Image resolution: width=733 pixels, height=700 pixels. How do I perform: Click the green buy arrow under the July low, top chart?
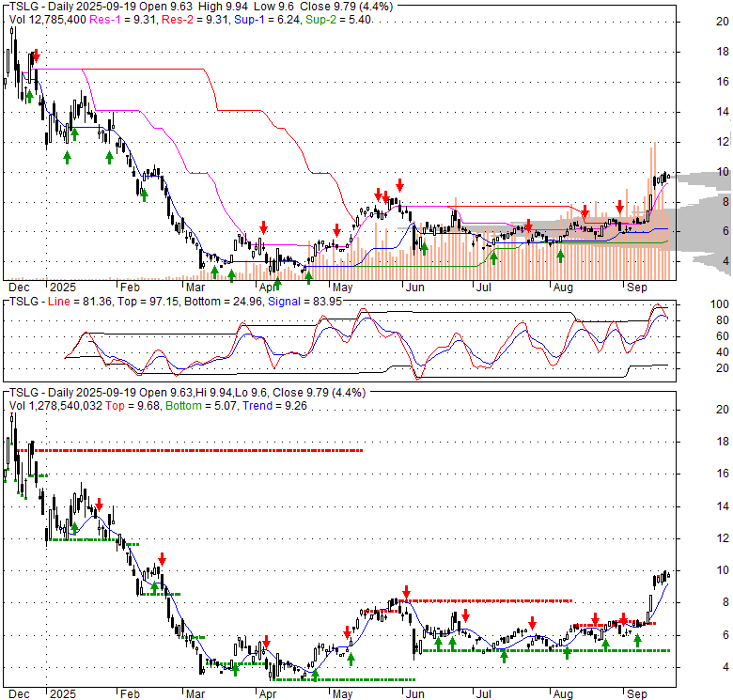pyautogui.click(x=493, y=258)
